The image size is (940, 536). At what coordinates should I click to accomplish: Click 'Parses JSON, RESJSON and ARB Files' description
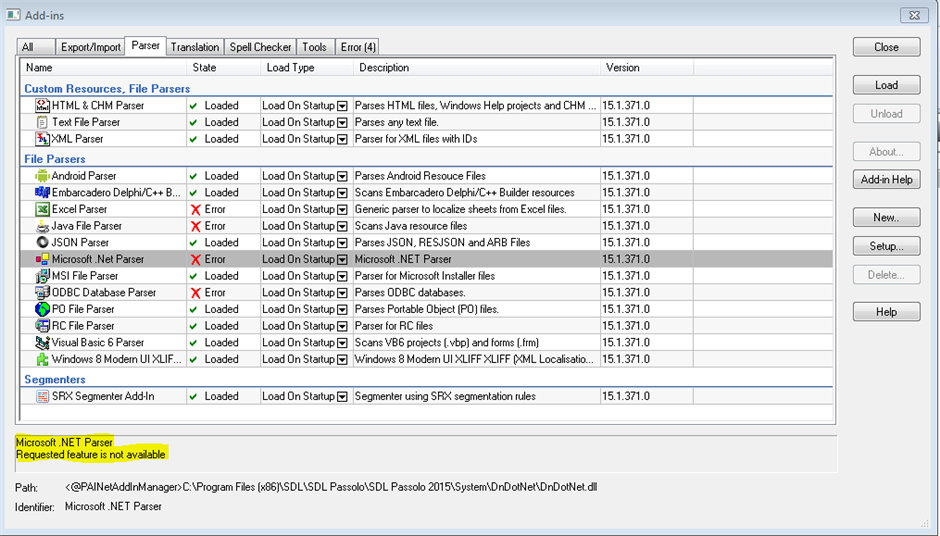pos(442,243)
